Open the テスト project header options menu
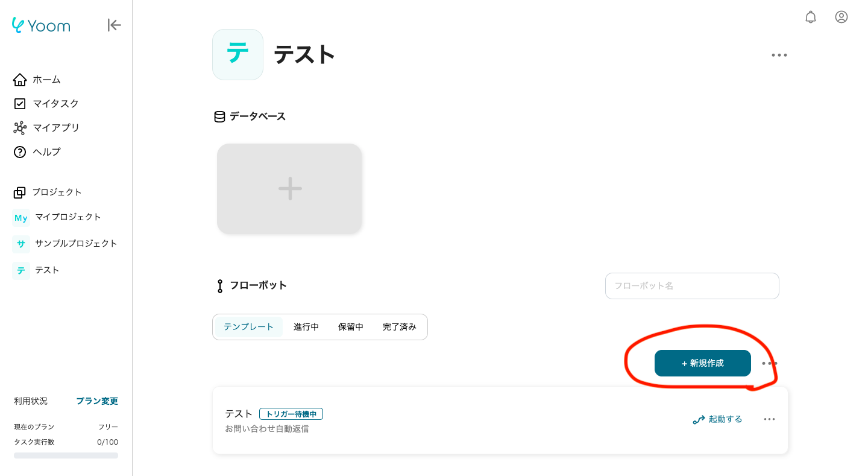This screenshot has height=476, width=868. (779, 56)
